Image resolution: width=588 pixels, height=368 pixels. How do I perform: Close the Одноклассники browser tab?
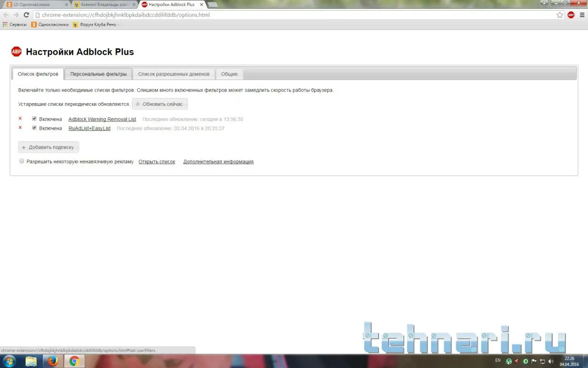click(x=66, y=5)
